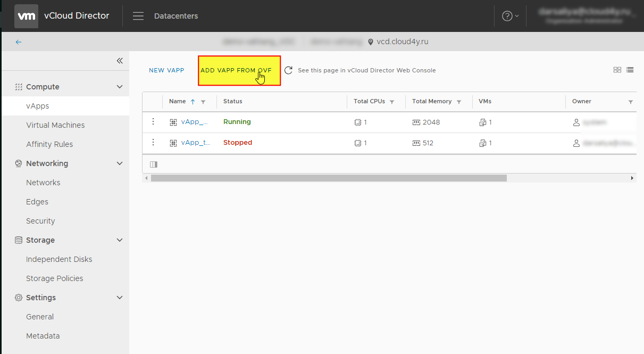Click the Compute section grid icon
This screenshot has width=644, height=354.
click(19, 87)
